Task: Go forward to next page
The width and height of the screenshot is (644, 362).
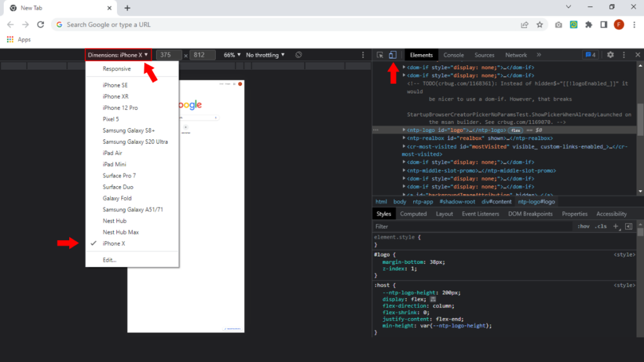Action: click(x=25, y=25)
